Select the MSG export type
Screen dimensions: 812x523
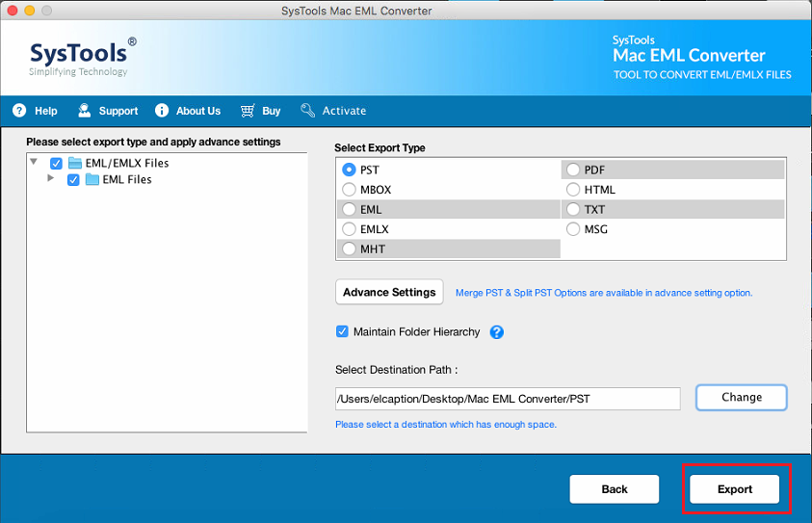(573, 229)
